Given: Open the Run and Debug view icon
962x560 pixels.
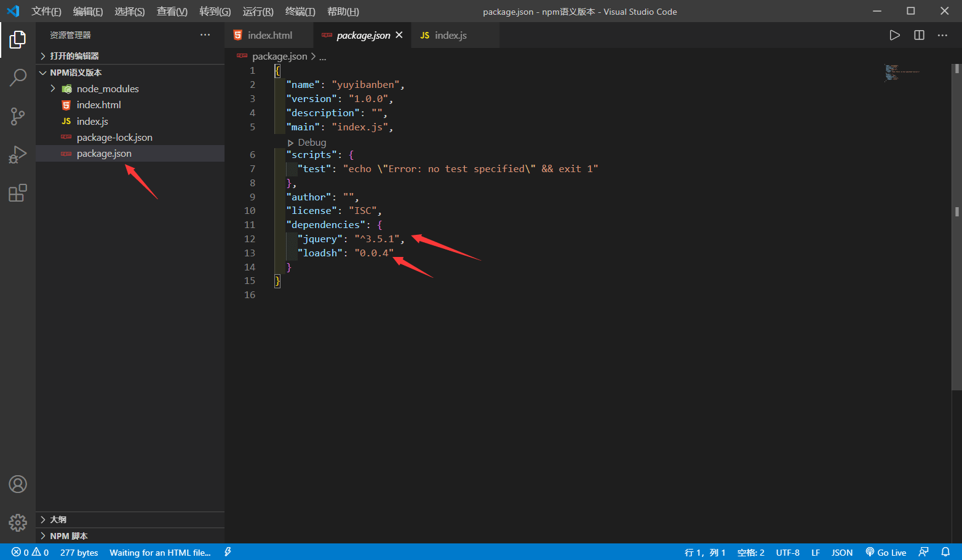Looking at the screenshot, I should point(18,154).
